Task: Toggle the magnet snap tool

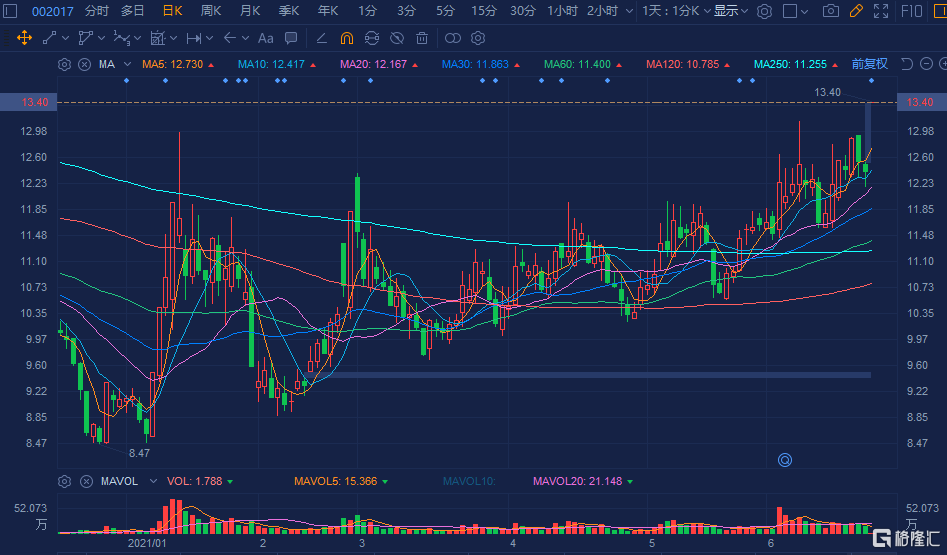Action: coord(346,39)
